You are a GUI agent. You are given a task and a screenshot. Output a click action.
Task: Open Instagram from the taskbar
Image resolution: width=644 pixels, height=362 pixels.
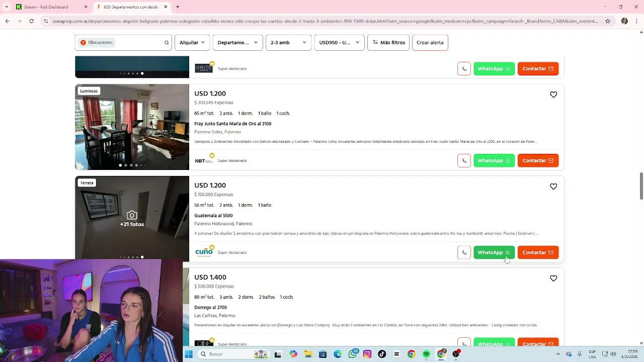click(367, 354)
